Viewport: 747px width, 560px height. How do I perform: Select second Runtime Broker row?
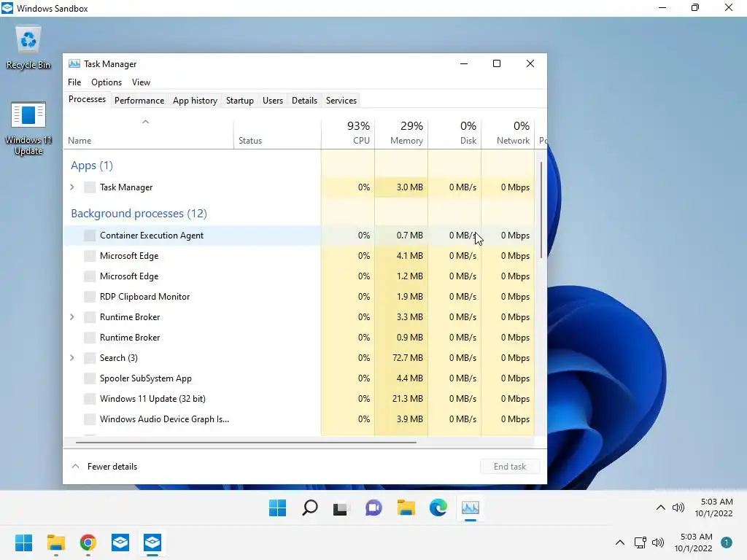pyautogui.click(x=299, y=337)
